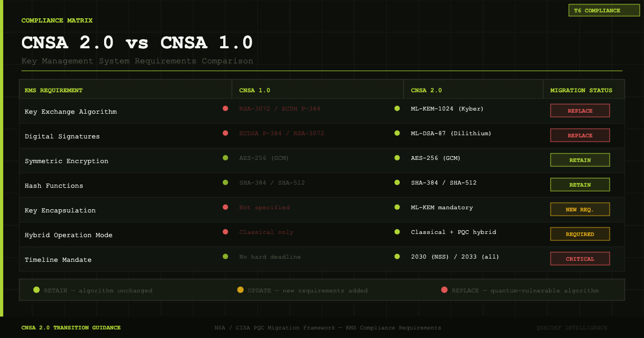Click green RETAIN legend dot

pos(36,290)
